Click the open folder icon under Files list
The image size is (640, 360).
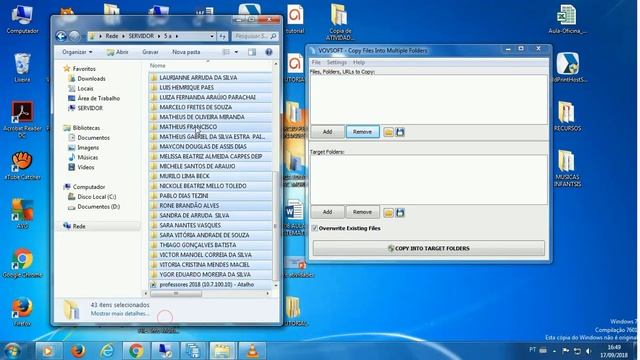pos(388,132)
